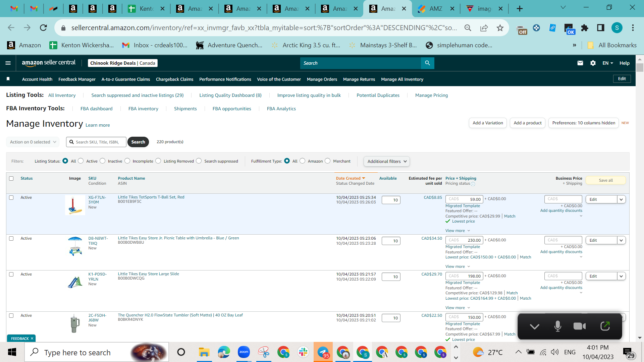This screenshot has height=362, width=644.
Task: Click the SKU, Title, ISBN search field
Action: click(96, 142)
